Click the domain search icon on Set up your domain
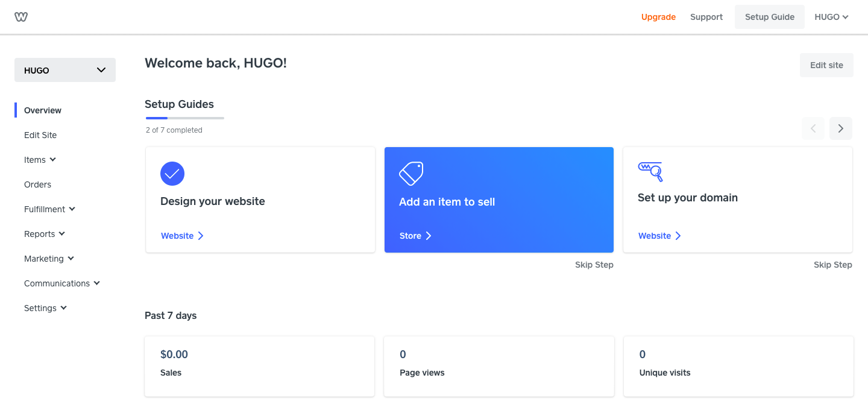Screen dimensions: 868x416 (649, 172)
